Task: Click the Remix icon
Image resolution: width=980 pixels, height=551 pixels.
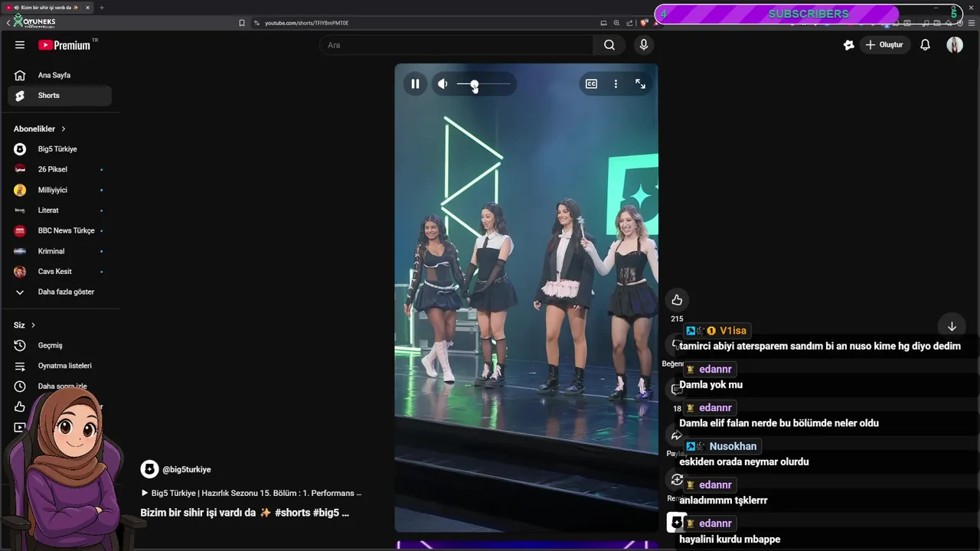Action: 676,480
